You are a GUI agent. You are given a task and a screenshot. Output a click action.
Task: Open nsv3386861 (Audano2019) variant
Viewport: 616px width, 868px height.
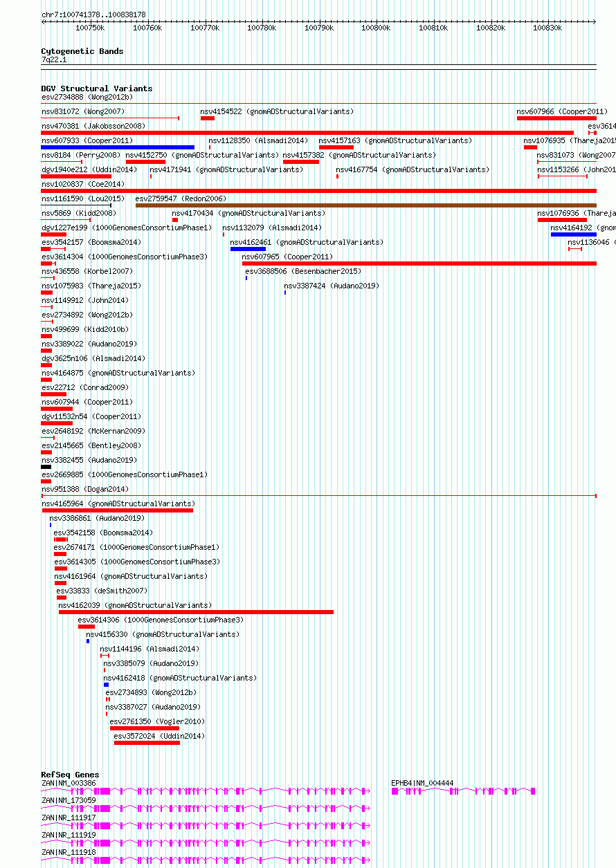click(97, 519)
